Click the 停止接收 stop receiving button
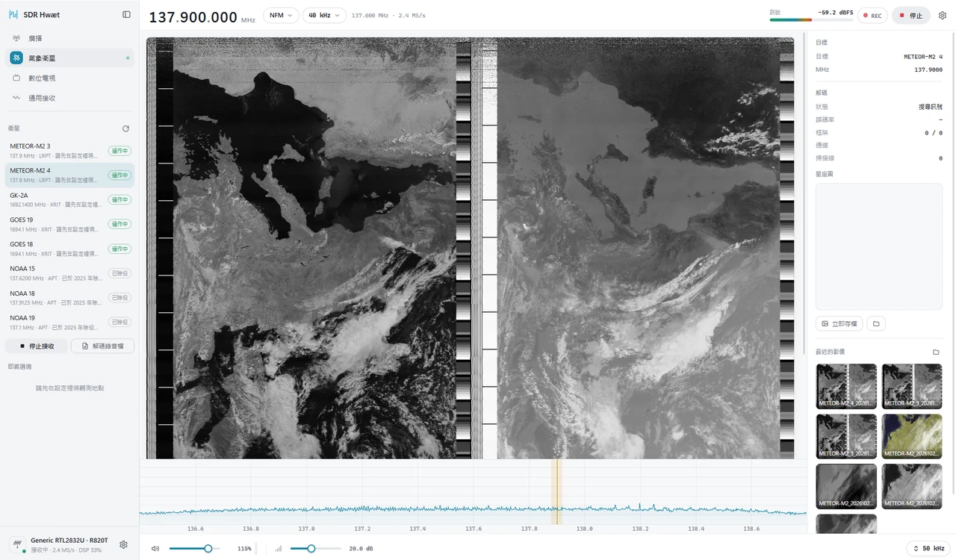The height and width of the screenshot is (560, 956). tap(37, 346)
